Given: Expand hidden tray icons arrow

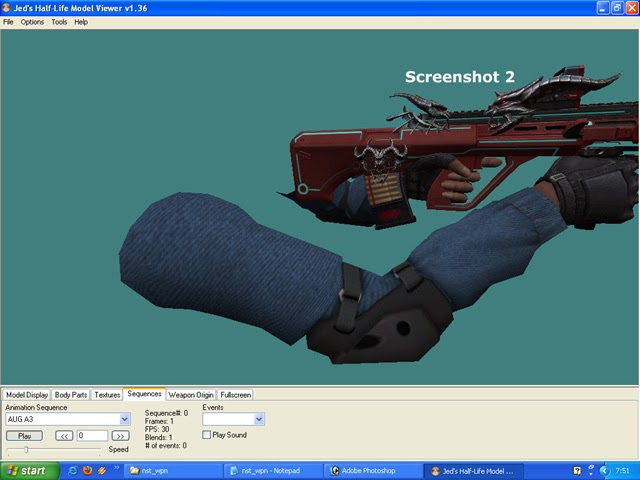Looking at the screenshot, I should point(605,471).
